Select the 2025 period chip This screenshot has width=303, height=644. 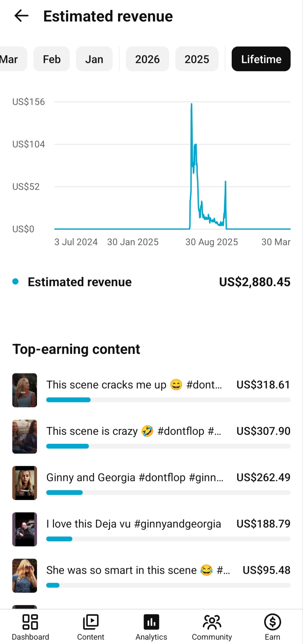tap(197, 59)
